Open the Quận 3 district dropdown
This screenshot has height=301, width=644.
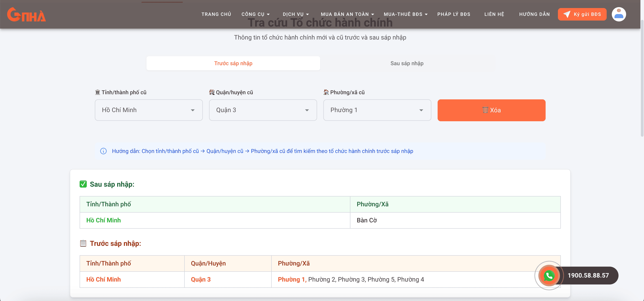point(263,110)
